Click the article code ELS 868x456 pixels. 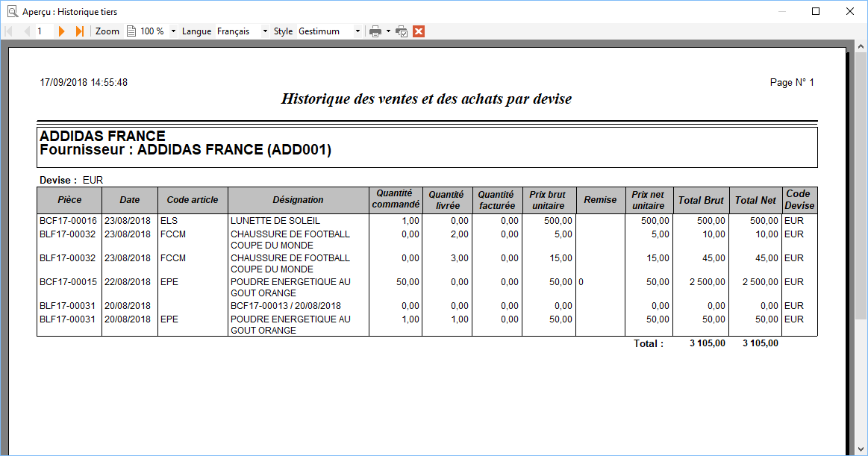pos(169,221)
